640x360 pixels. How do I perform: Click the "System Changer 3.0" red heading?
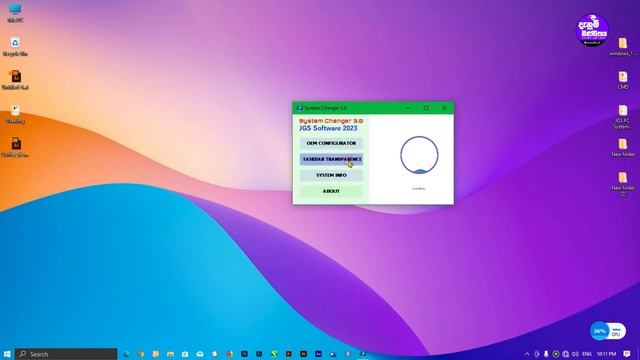(x=331, y=121)
